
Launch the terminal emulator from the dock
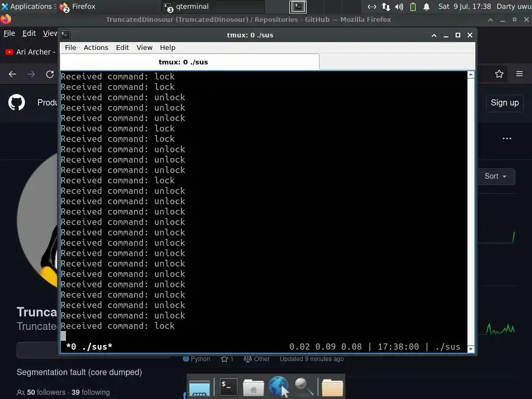pos(229,387)
